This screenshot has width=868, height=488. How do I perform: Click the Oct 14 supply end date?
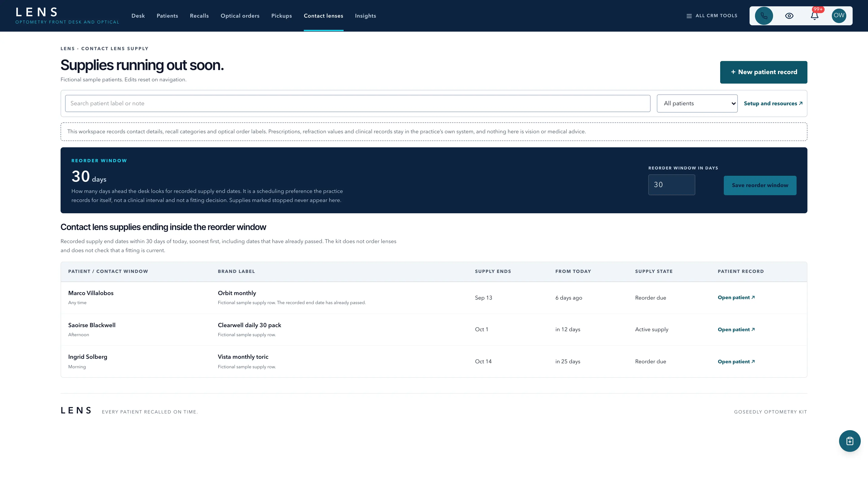pos(483,361)
